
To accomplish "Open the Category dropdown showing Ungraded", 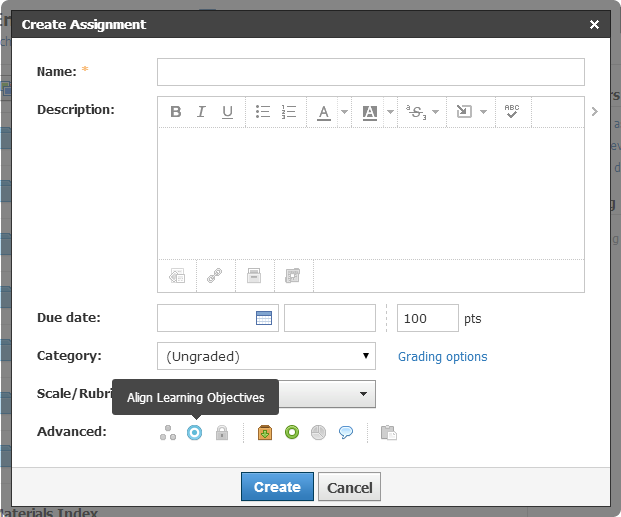I will 266,356.
